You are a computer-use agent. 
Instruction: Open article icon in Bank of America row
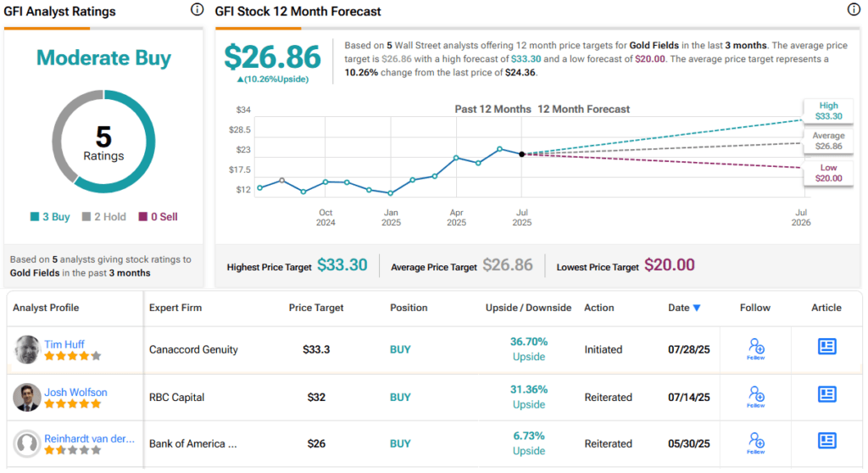[x=827, y=441]
